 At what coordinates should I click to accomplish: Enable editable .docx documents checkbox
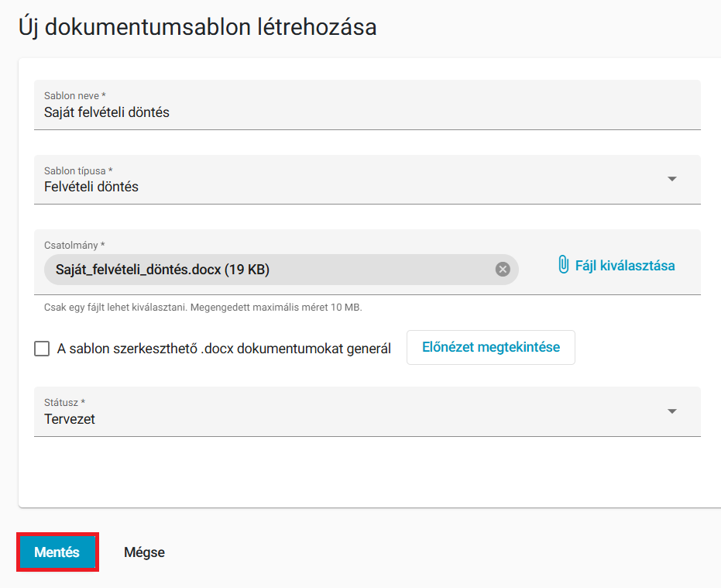click(x=42, y=349)
